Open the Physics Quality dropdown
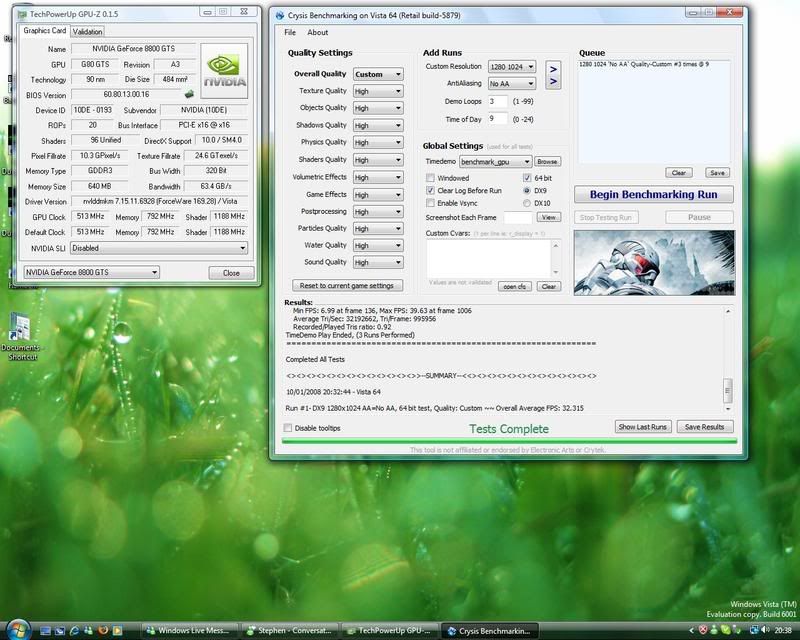 (378, 142)
